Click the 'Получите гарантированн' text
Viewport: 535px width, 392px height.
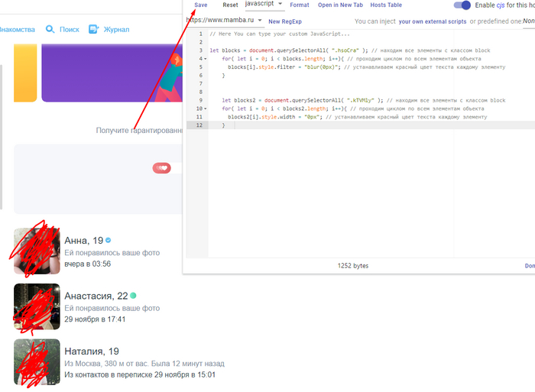tap(139, 131)
